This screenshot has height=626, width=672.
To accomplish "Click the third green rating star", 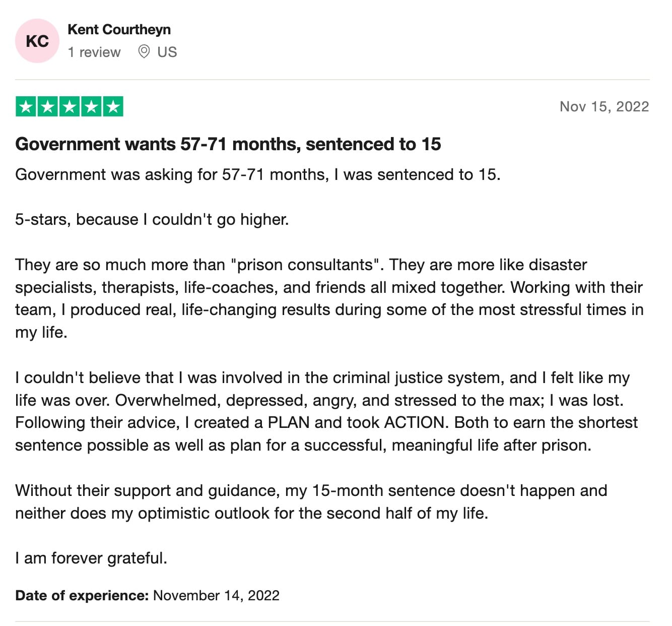I will [70, 106].
